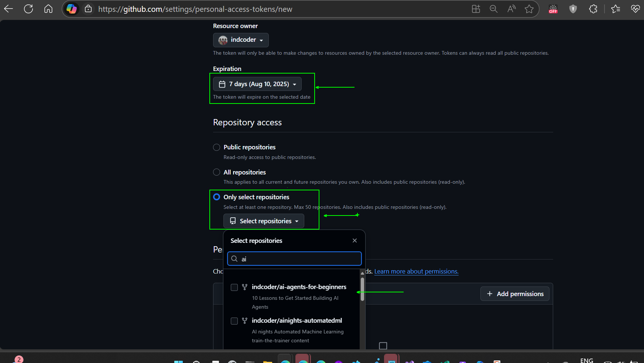Click the repository search input field
This screenshot has width=644, height=363.
(294, 259)
